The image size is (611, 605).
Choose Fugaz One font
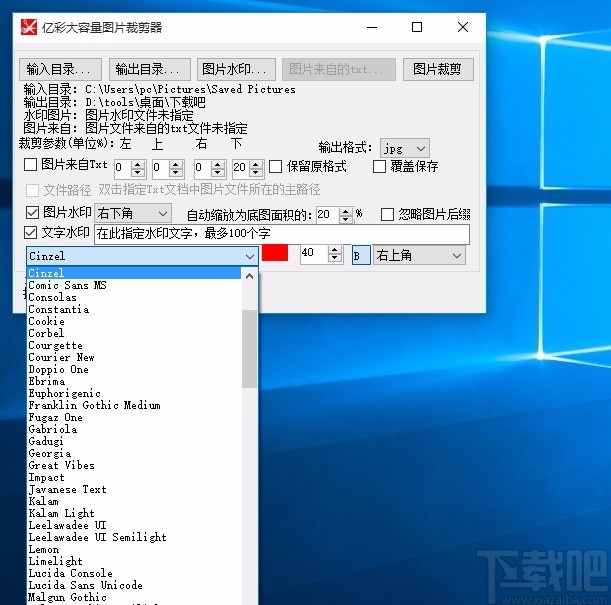(134, 417)
